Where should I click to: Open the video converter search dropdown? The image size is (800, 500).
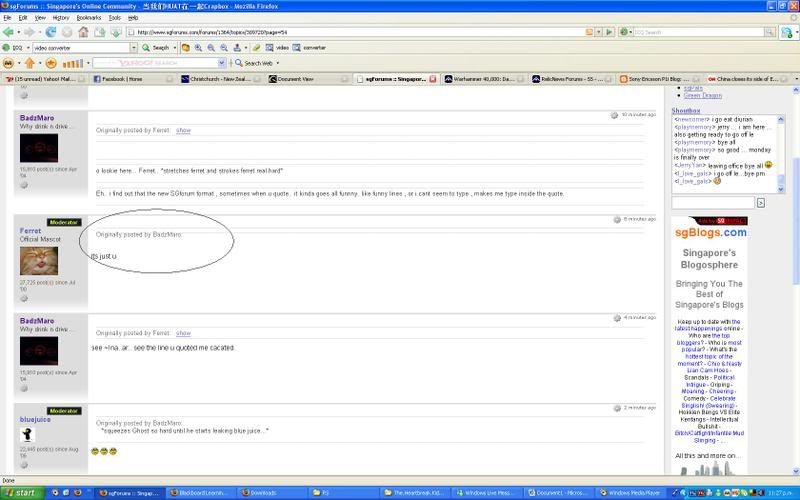133,47
